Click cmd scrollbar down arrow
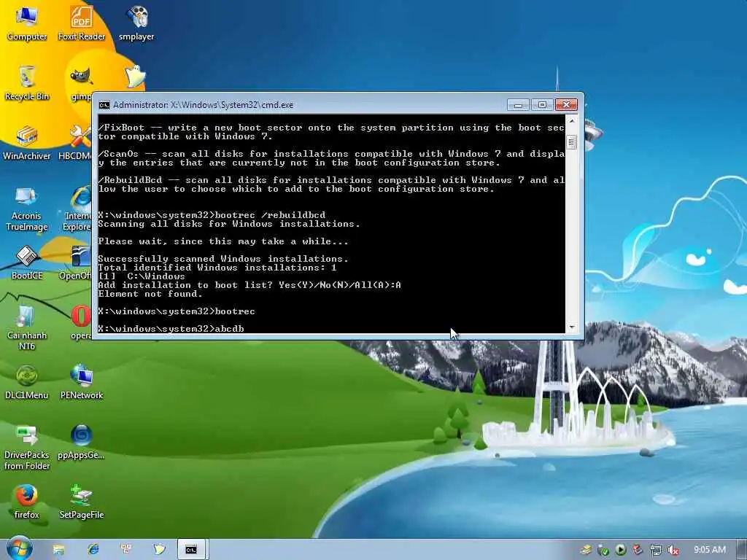Image resolution: width=747 pixels, height=560 pixels. 572,327
